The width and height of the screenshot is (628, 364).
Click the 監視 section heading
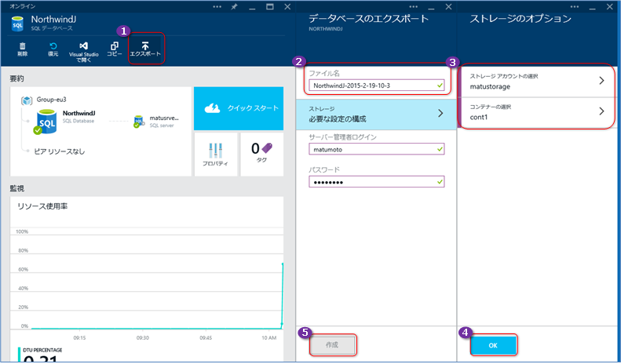(16, 188)
